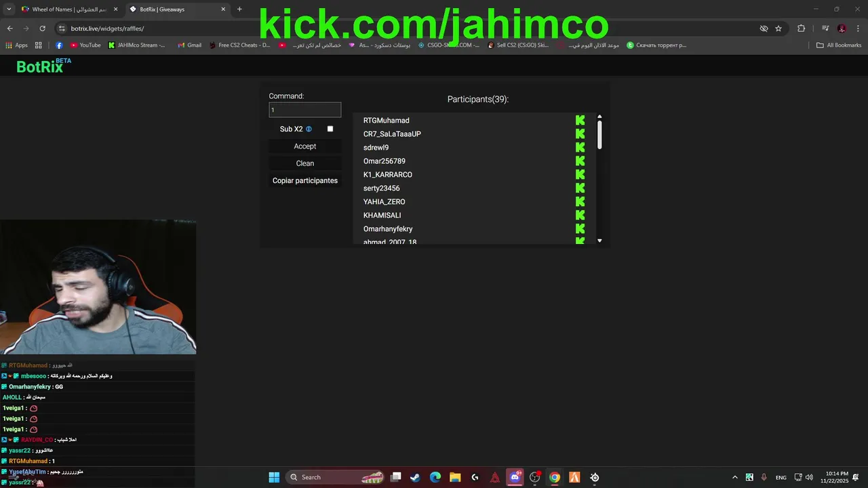Open the Facebook bookmark icon
The image size is (868, 488).
(x=59, y=45)
